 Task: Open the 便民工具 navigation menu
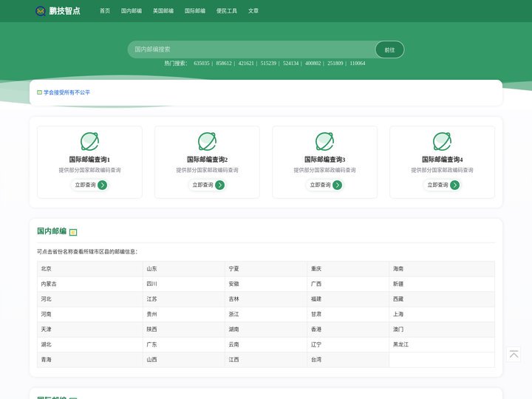227,11
